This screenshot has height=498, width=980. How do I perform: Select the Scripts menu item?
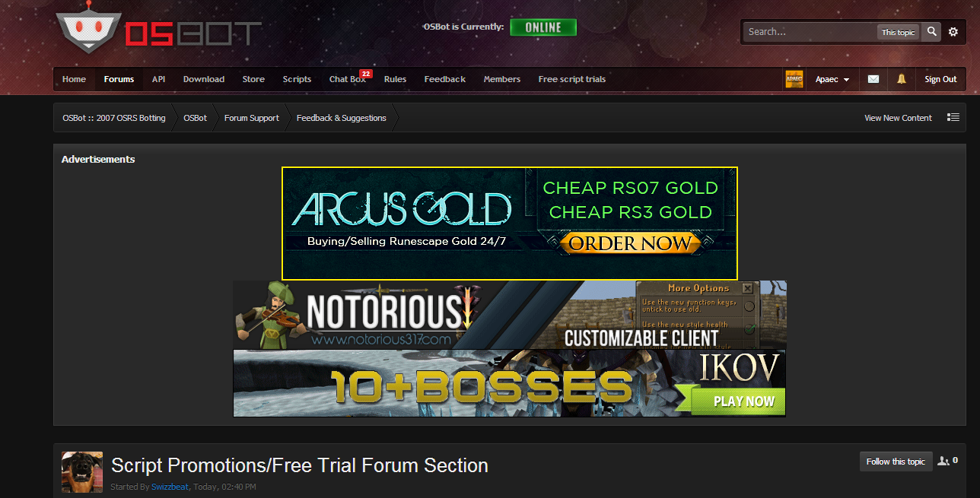tap(297, 79)
